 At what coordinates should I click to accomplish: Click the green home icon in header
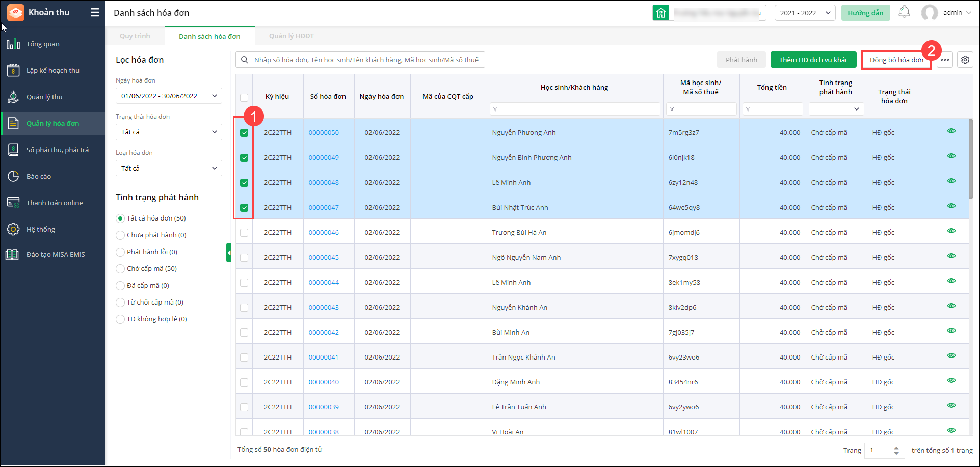point(660,13)
